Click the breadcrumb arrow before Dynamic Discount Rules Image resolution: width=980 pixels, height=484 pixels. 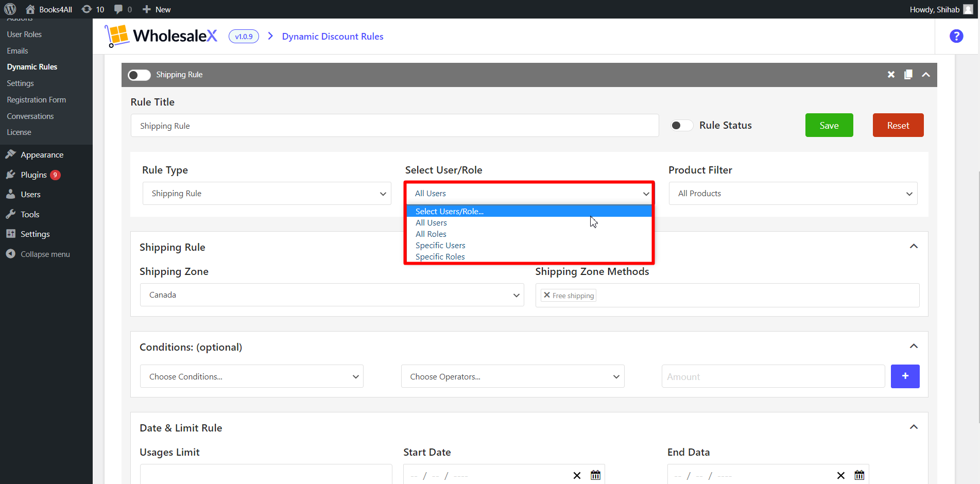pos(270,36)
